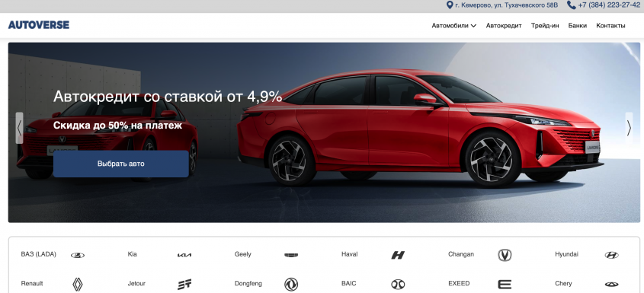Open the Трейд-ин menu item
644x293 pixels.
click(545, 25)
